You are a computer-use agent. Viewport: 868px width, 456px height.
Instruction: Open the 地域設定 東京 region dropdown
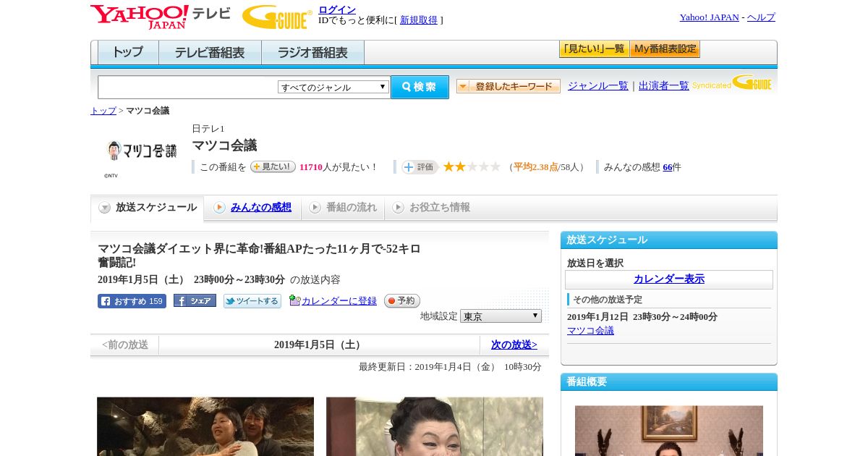[501, 316]
